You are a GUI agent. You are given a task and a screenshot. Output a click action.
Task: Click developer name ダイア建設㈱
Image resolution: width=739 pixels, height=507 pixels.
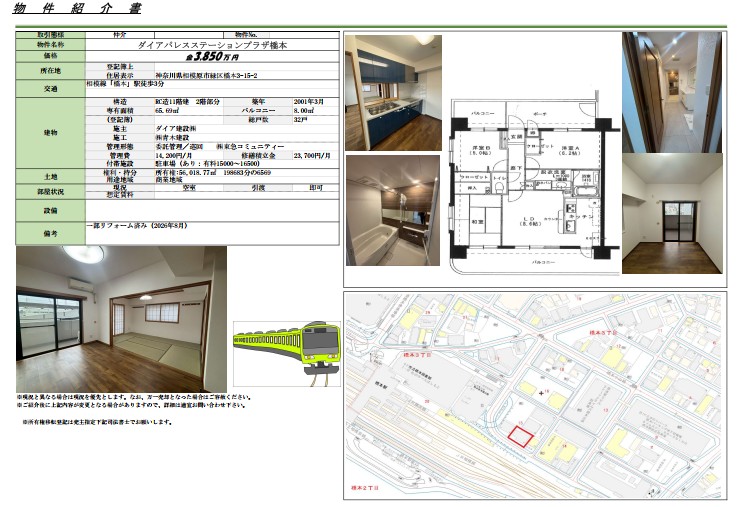click(x=176, y=129)
